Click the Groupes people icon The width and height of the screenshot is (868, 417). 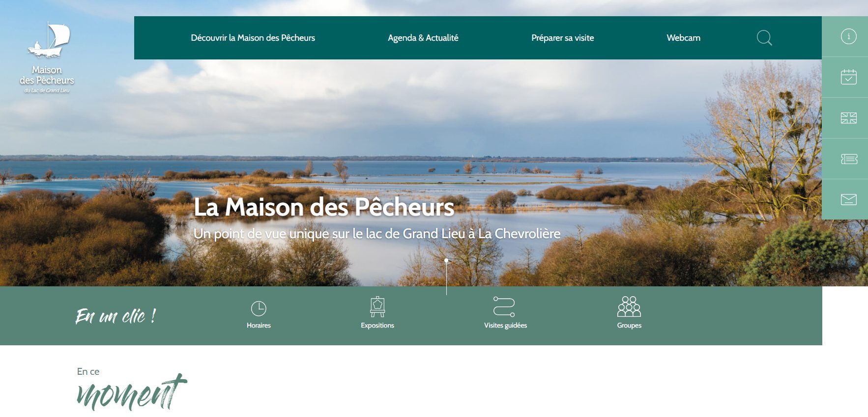pos(629,306)
